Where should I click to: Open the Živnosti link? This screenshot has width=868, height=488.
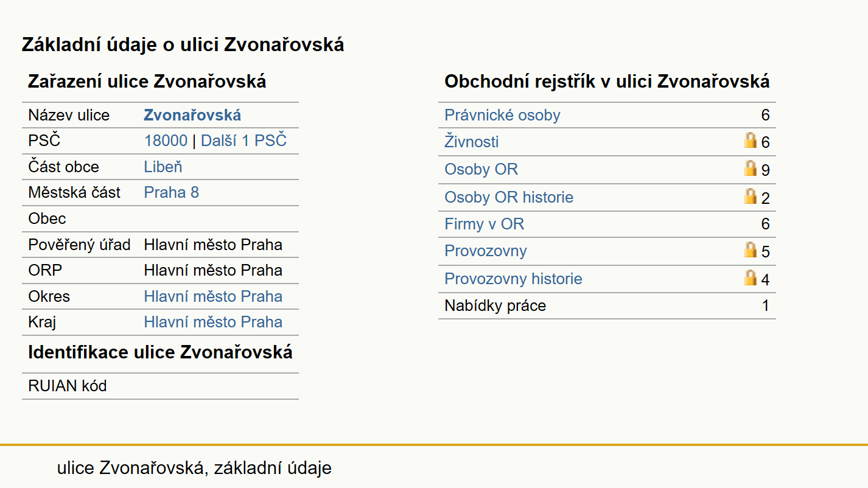point(472,142)
